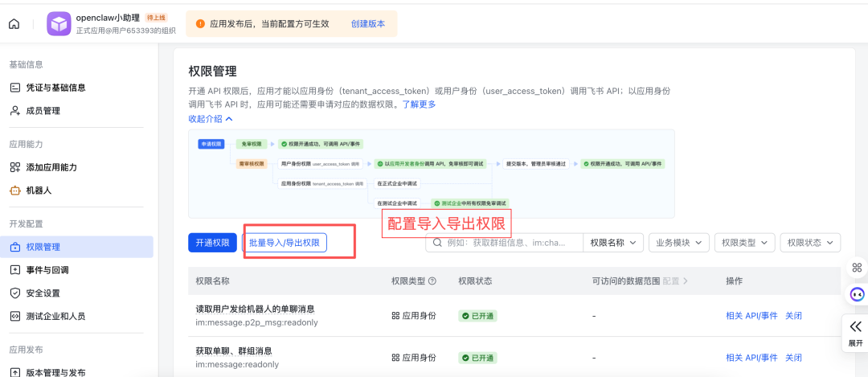Click 了解更多 link

pos(419,104)
